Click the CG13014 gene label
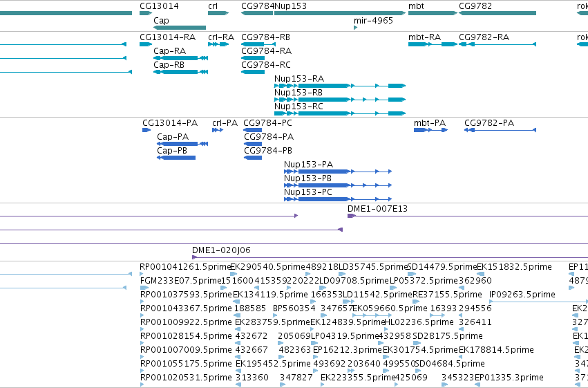This screenshot has height=388, width=588. [159, 6]
